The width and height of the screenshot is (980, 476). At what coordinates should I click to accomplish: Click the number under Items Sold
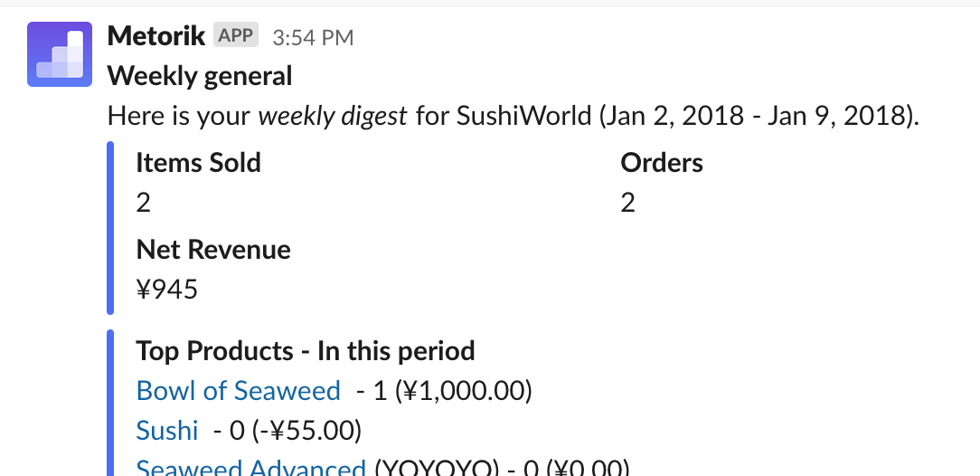coord(143,203)
